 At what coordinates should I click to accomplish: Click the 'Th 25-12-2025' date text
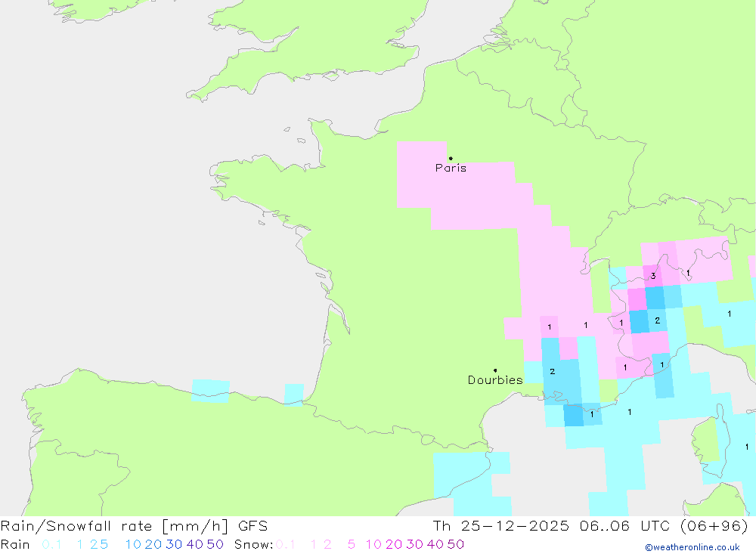(500, 525)
